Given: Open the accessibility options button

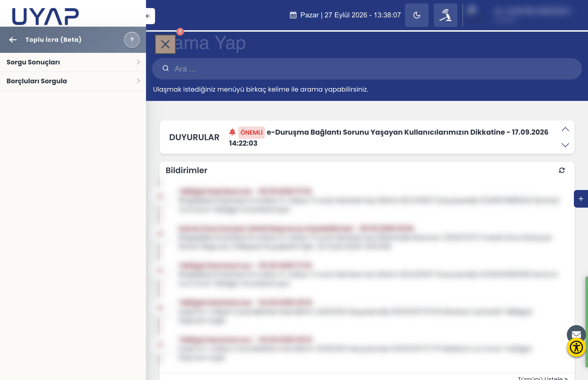Looking at the screenshot, I should [x=576, y=348].
